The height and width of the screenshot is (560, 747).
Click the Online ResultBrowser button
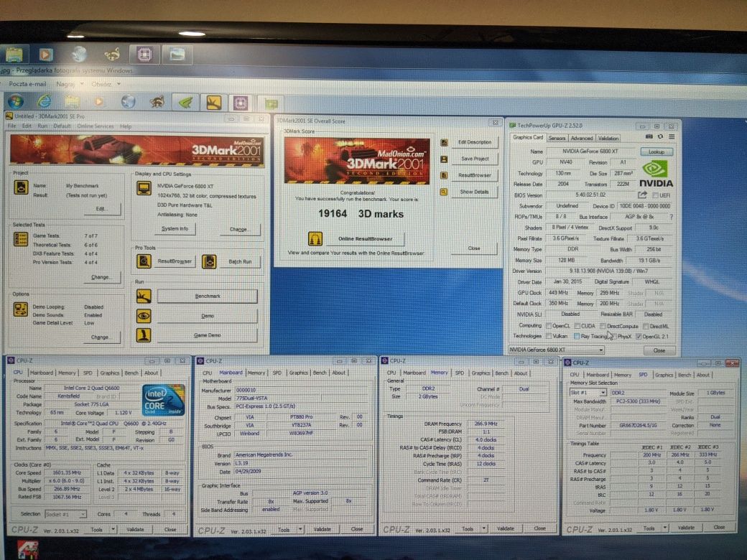(365, 238)
